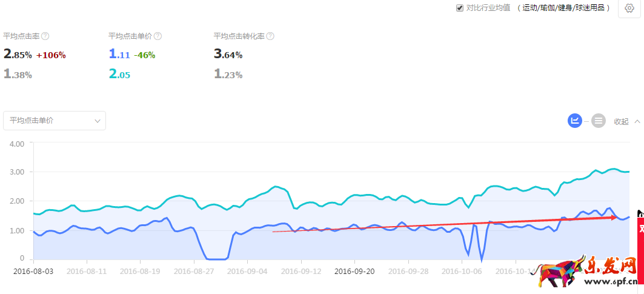Click the +106% change indicator
This screenshot has height=294, width=644.
tap(51, 55)
